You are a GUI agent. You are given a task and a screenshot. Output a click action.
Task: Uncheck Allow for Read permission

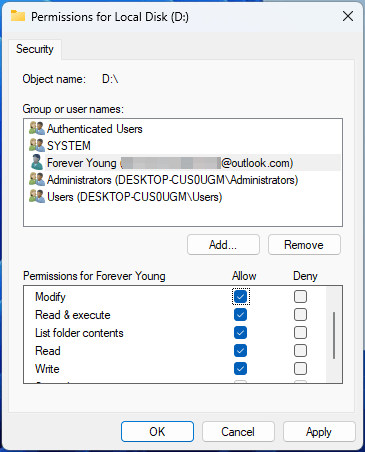(240, 351)
